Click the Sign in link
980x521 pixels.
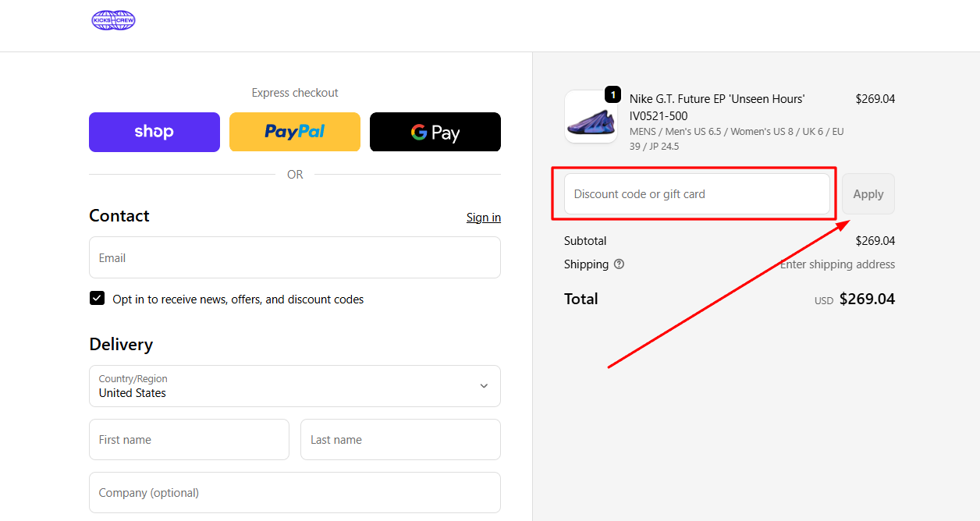click(x=483, y=217)
